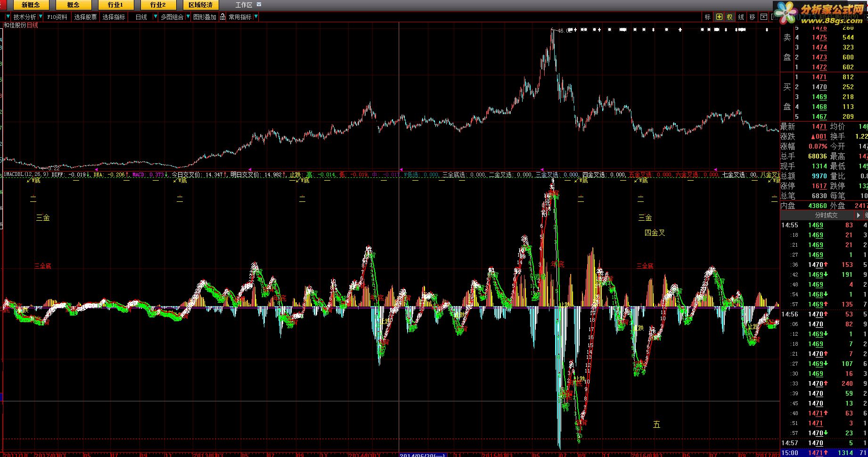
Task: Click the 和佳股份 日线 chart title
Action: 21,25
